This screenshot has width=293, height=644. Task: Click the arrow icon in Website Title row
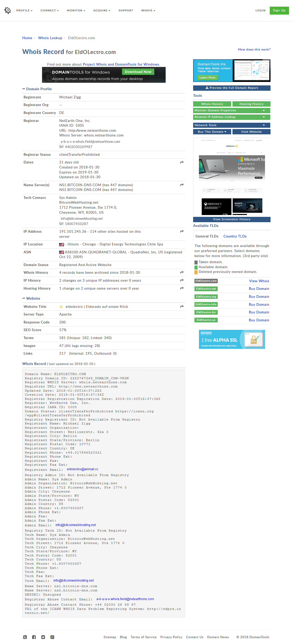(x=182, y=307)
